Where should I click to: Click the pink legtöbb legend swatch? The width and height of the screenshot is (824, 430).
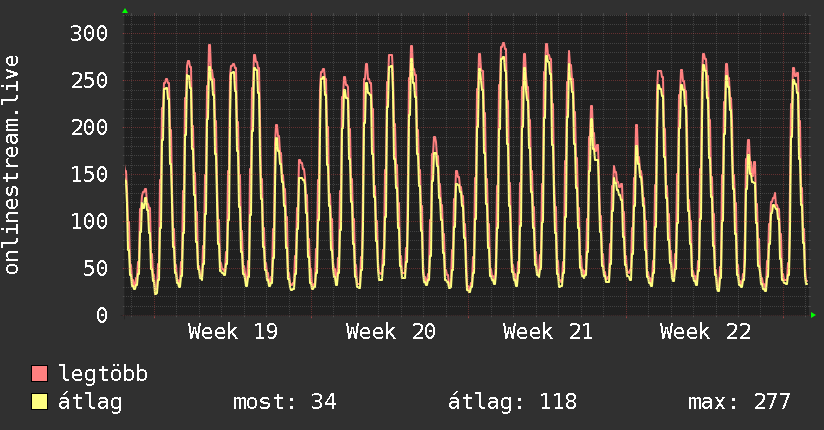(39, 374)
